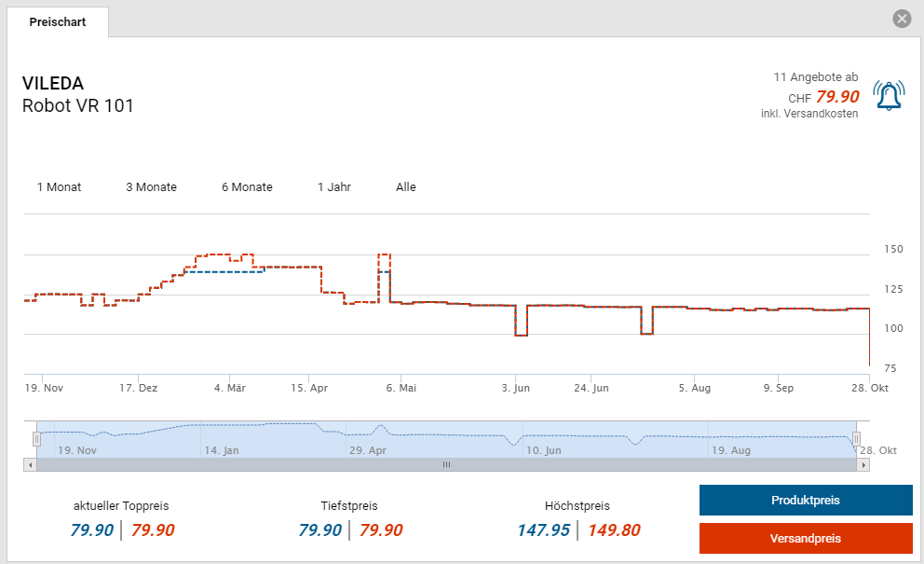The width and height of the screenshot is (924, 564).
Task: Click the Höchstpreis 149.80 value
Action: (x=614, y=530)
